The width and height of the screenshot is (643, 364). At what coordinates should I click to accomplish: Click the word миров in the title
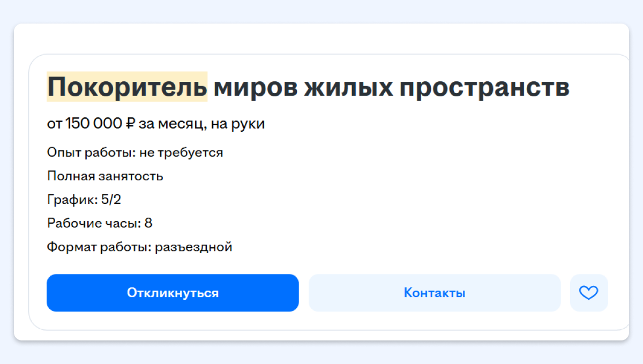(251, 87)
